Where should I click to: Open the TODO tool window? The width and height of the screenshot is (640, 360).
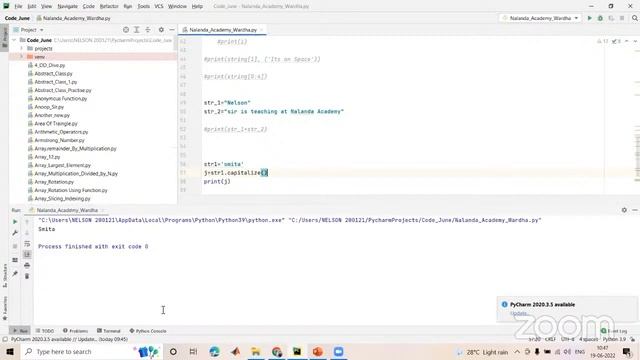click(44, 331)
